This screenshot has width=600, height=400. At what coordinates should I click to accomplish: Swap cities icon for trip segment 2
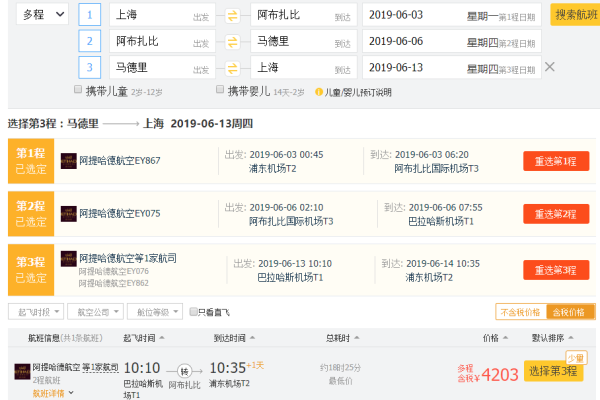232,42
